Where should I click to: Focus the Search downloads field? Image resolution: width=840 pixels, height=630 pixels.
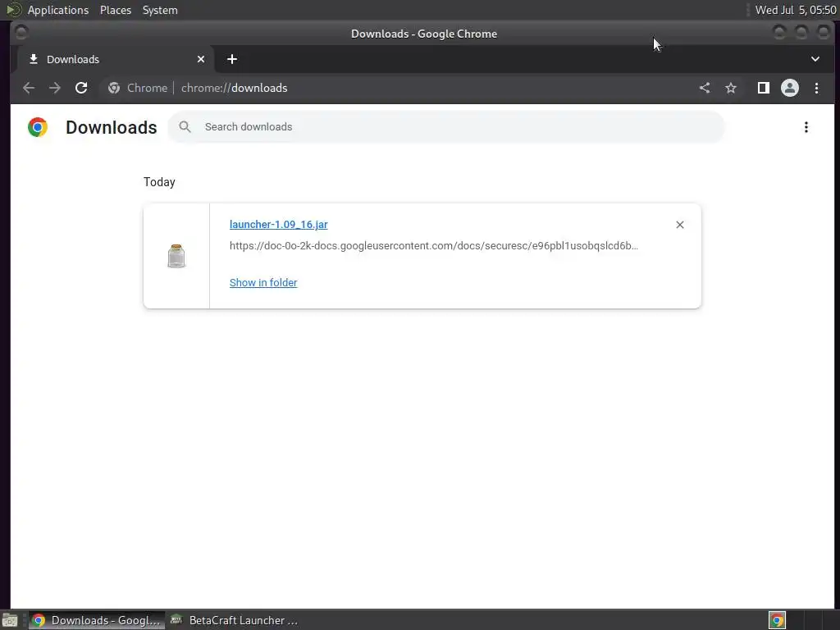(446, 127)
